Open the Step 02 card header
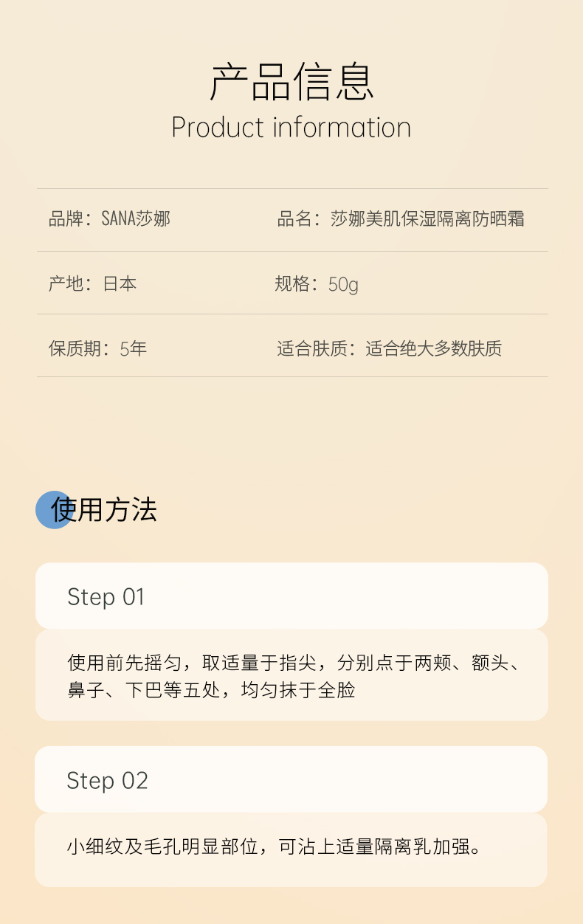 (x=291, y=780)
